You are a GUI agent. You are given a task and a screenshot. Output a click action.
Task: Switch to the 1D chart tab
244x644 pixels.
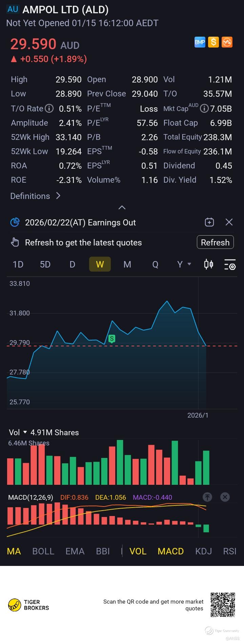(18, 264)
